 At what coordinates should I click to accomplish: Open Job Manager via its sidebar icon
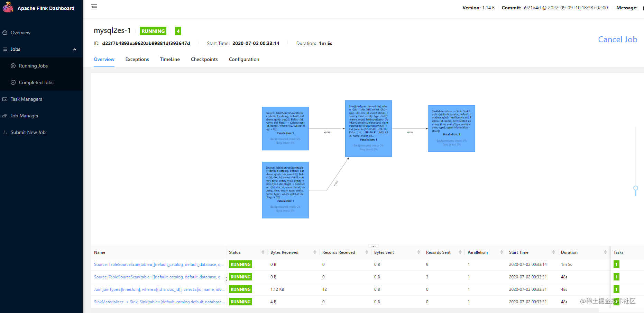pyautogui.click(x=5, y=116)
